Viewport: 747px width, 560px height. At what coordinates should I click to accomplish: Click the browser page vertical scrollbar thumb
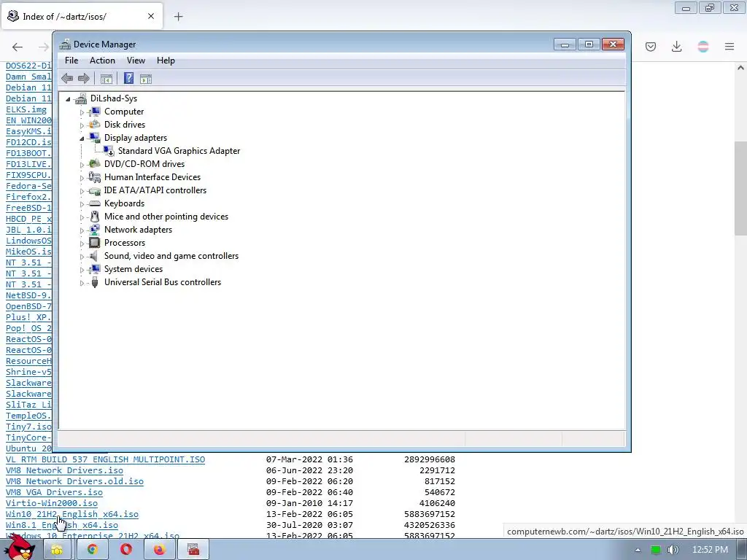coord(740,188)
